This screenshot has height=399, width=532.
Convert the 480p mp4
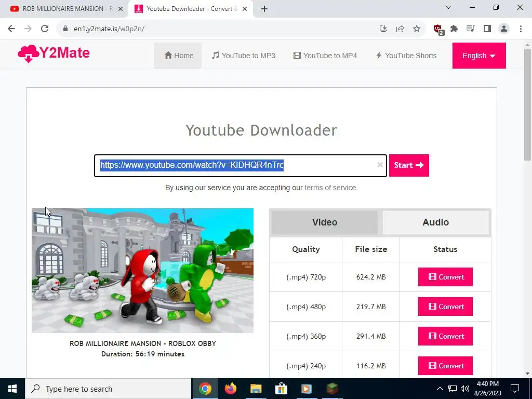445,307
